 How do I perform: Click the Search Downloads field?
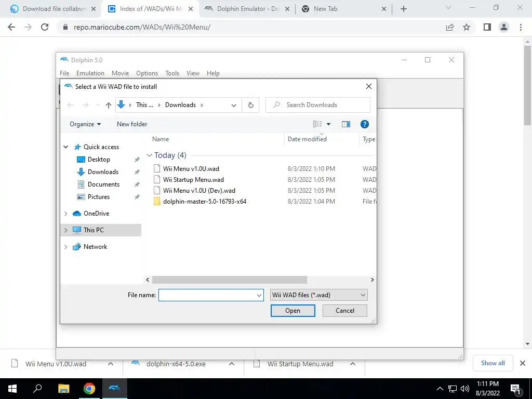[x=318, y=105]
